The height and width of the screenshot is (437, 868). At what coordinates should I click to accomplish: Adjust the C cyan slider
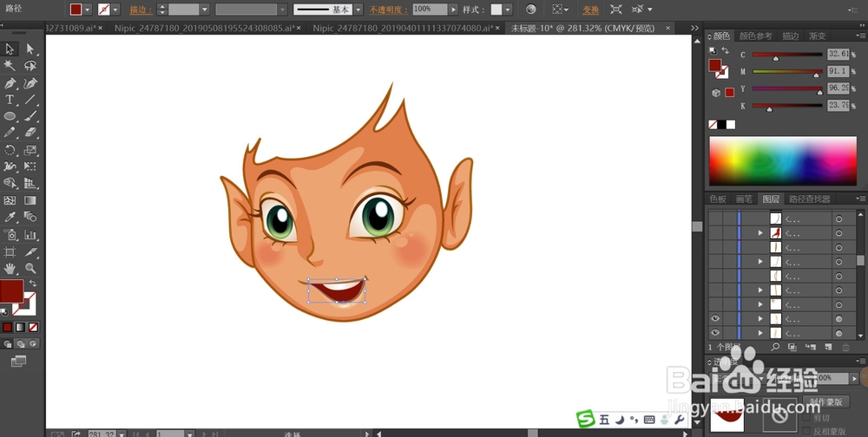pyautogui.click(x=775, y=57)
